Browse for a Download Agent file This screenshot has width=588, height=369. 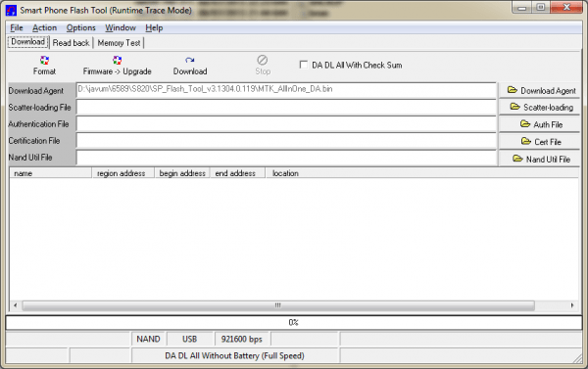pyautogui.click(x=540, y=91)
